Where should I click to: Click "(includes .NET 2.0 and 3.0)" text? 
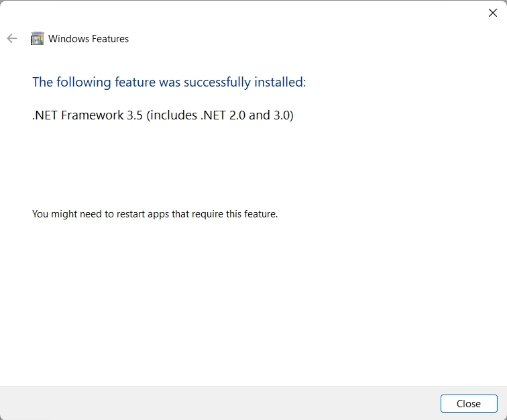tap(220, 115)
